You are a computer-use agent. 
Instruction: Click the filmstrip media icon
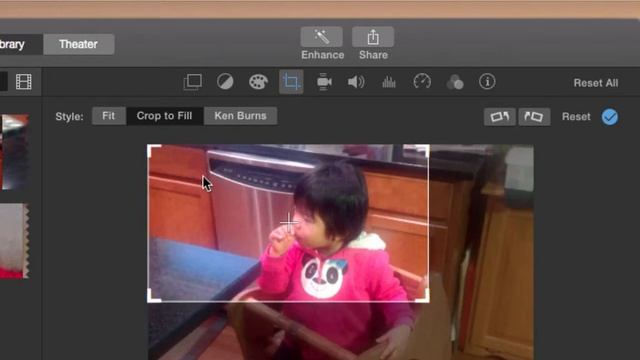24,82
